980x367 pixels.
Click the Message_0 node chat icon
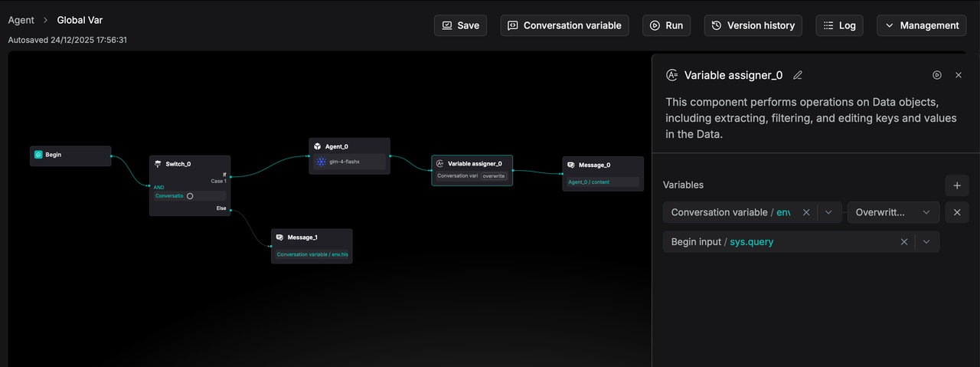coord(570,165)
